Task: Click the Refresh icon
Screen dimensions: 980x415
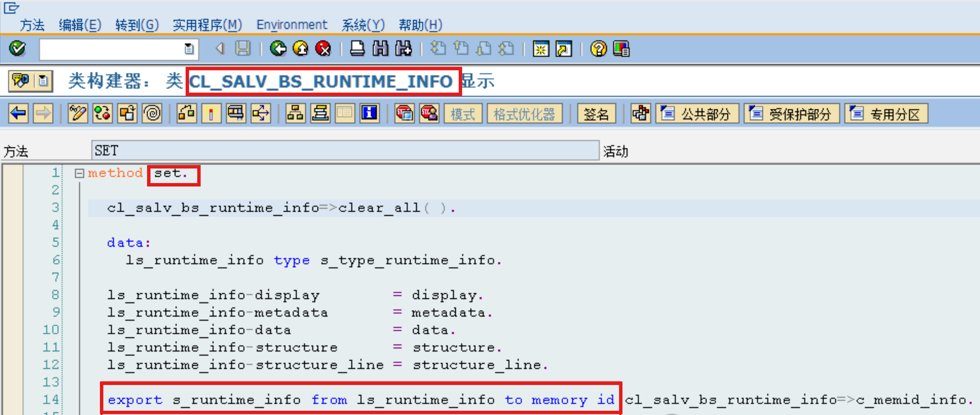Action: 102,113
